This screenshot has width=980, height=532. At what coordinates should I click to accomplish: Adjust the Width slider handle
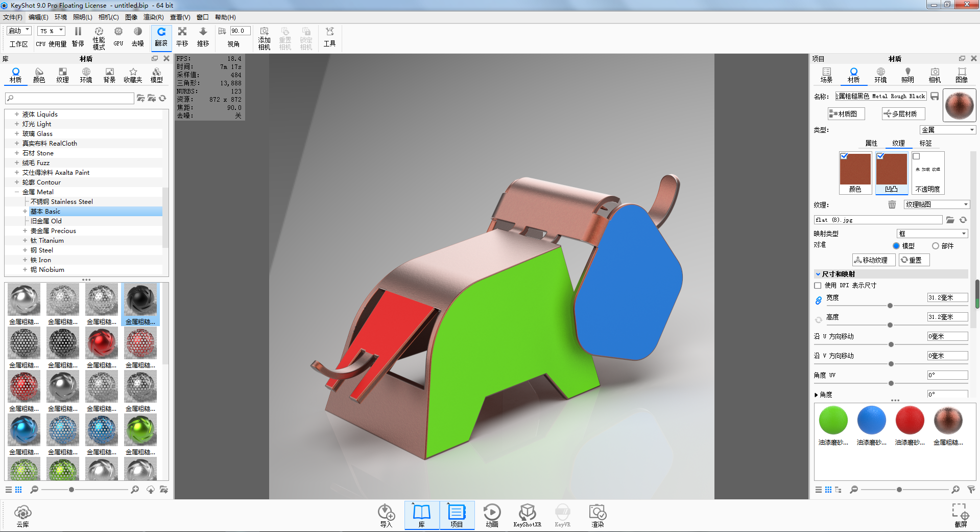tap(890, 306)
